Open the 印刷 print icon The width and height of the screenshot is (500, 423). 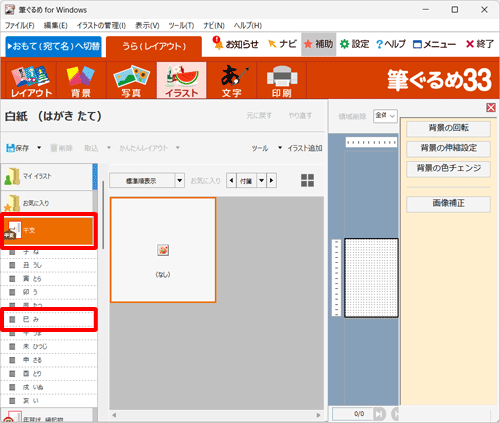[x=282, y=81]
